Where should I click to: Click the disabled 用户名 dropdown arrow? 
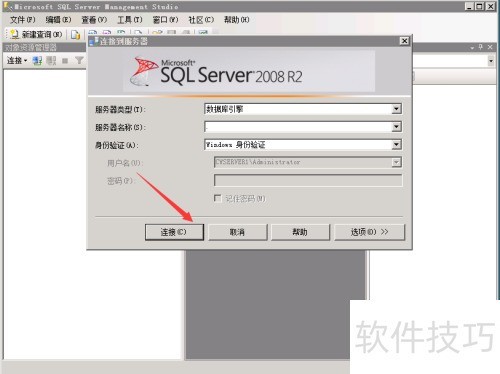click(396, 162)
